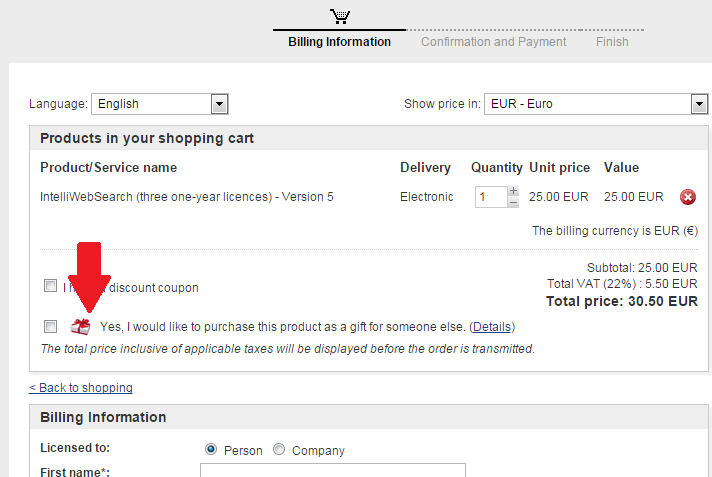This screenshot has width=712, height=477.
Task: Increase quantity with the plus button
Action: click(x=513, y=191)
